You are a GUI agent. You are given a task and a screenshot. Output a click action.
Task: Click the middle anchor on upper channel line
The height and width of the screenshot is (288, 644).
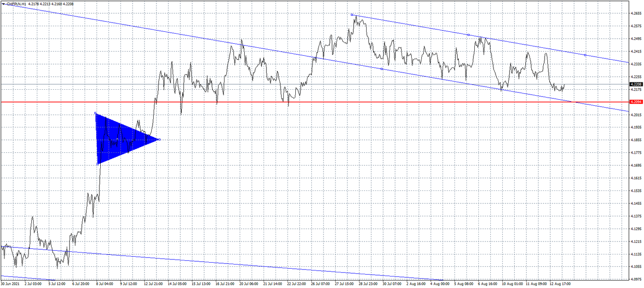tap(468, 35)
